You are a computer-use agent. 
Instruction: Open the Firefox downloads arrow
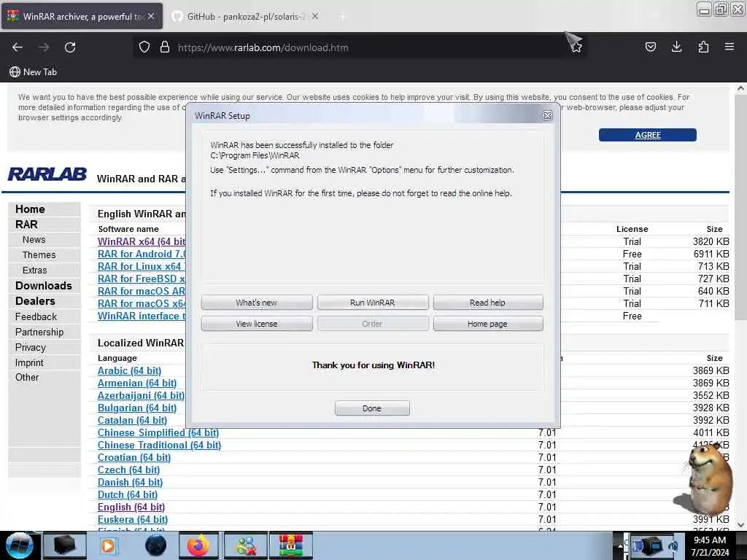point(676,47)
